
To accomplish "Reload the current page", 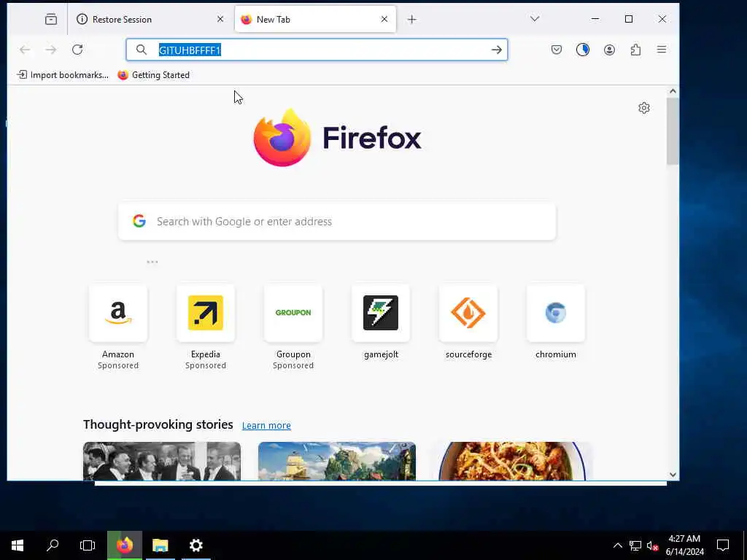I will [x=77, y=50].
